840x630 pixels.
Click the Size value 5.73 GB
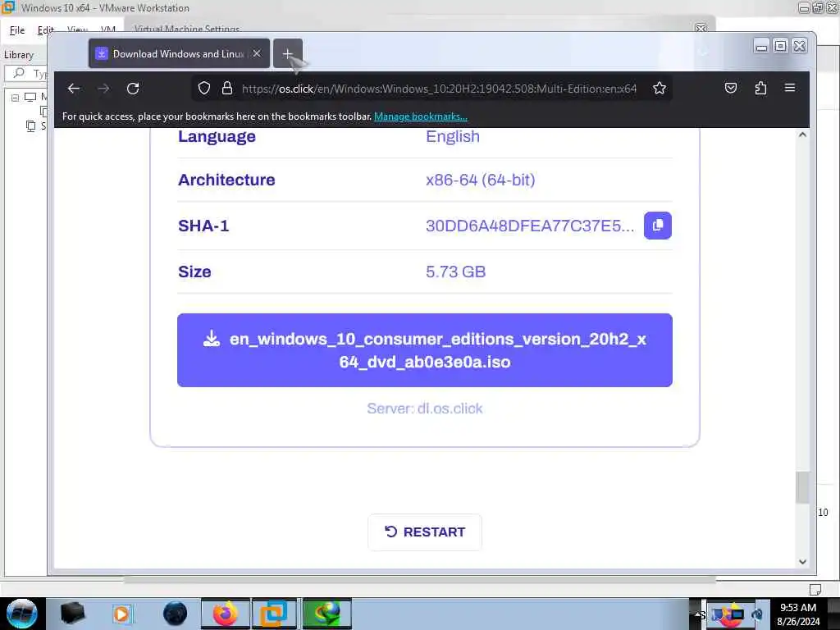click(456, 272)
